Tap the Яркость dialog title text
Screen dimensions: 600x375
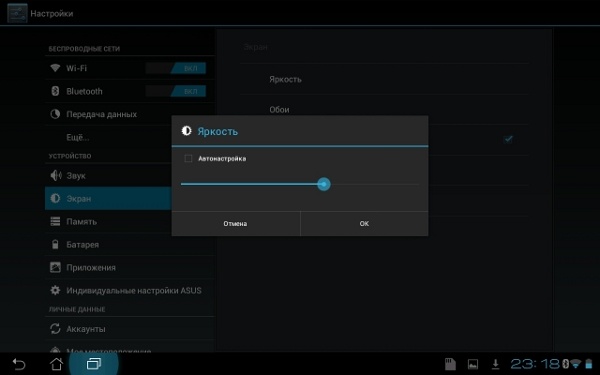(x=217, y=131)
